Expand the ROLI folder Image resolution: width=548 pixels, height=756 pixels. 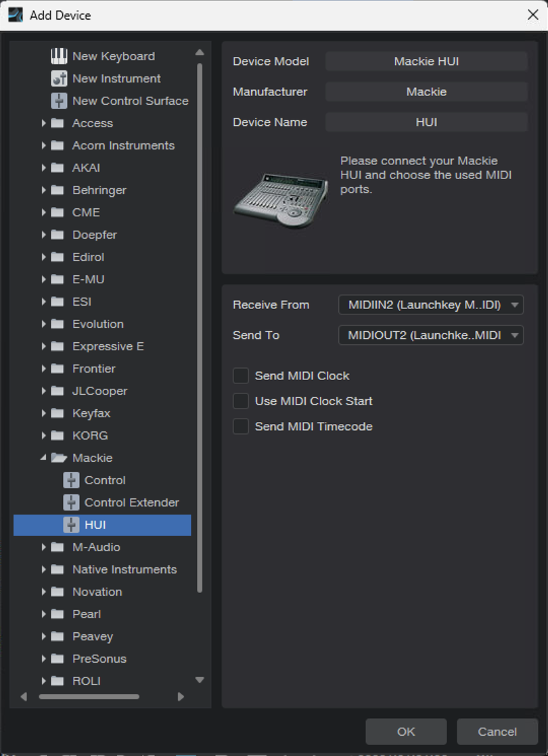click(x=43, y=681)
